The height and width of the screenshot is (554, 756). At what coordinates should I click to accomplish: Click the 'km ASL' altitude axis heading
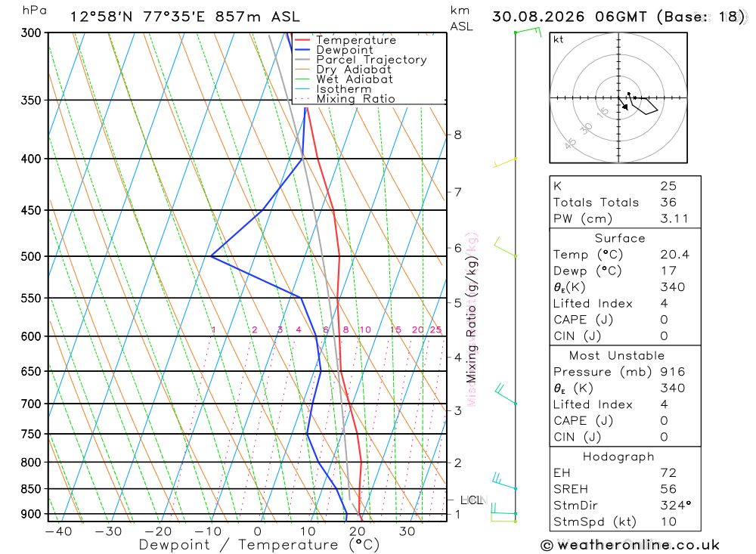tap(461, 18)
